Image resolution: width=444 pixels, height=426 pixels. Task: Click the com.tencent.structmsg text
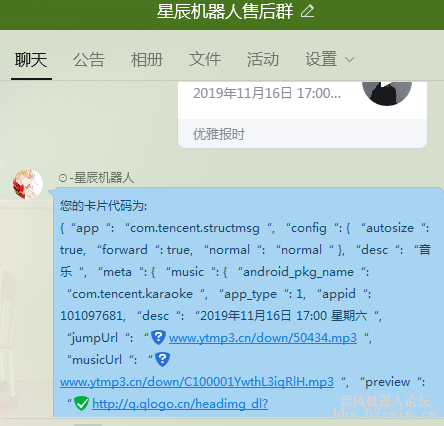tap(195, 228)
